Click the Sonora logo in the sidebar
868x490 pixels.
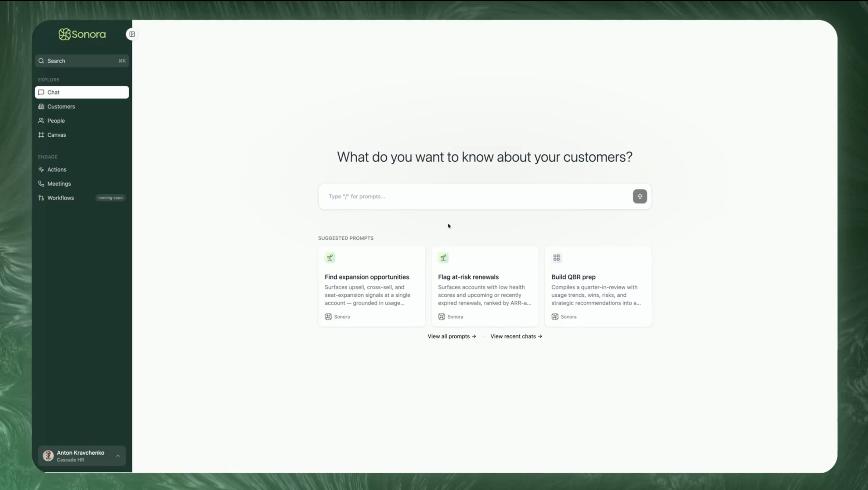tap(82, 34)
